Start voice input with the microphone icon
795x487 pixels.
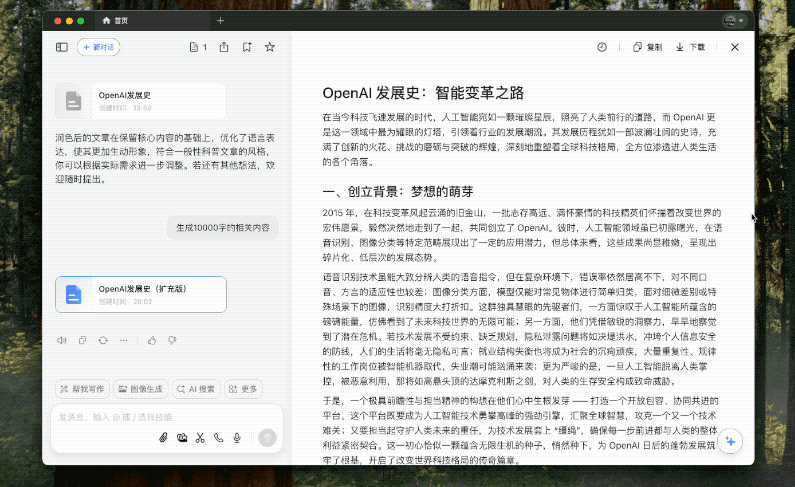(237, 437)
